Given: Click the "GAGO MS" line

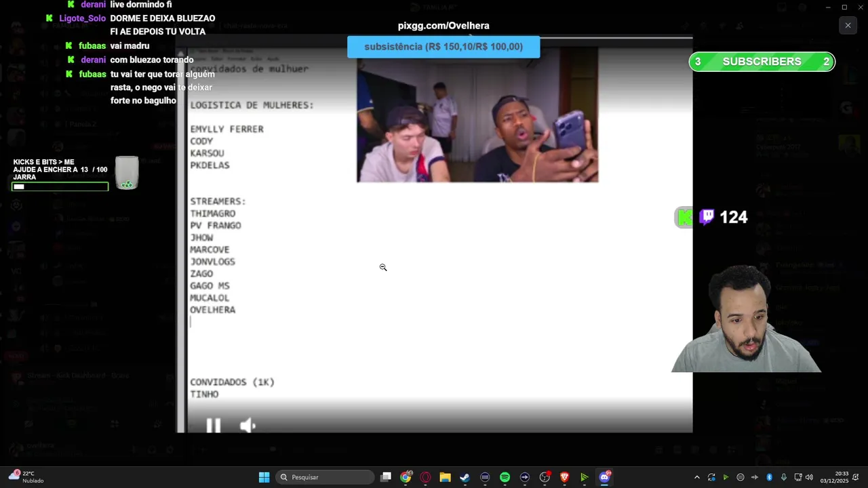Looking at the screenshot, I should point(210,286).
